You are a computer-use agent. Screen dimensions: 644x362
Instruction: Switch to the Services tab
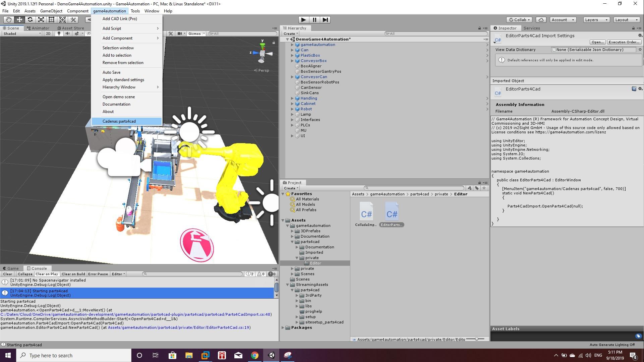tap(532, 28)
